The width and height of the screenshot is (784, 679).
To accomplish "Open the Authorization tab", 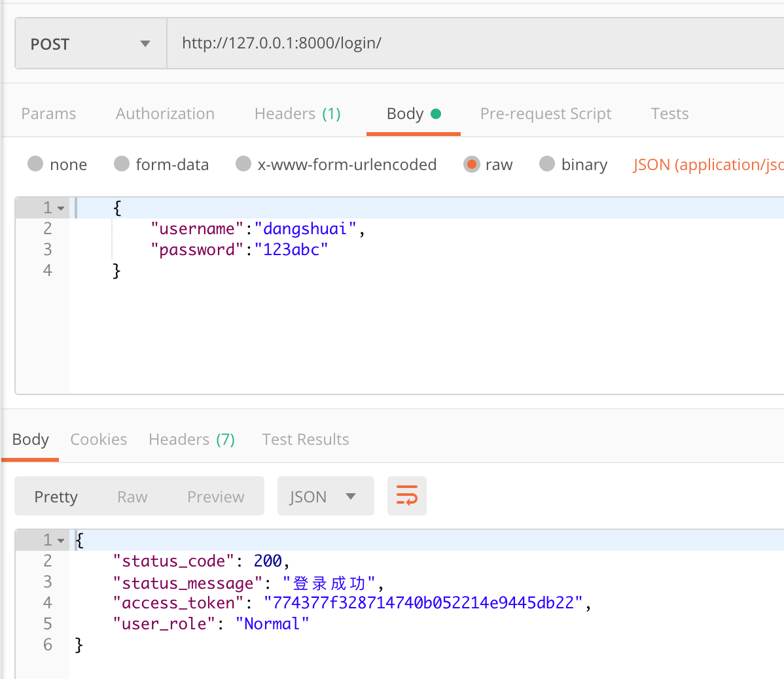I will (165, 114).
